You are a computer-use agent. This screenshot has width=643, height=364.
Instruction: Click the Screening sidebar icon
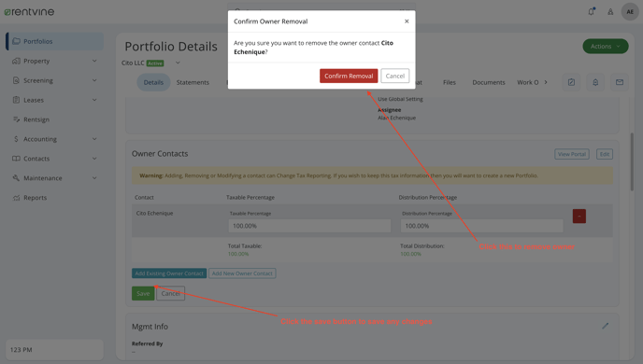coord(17,80)
